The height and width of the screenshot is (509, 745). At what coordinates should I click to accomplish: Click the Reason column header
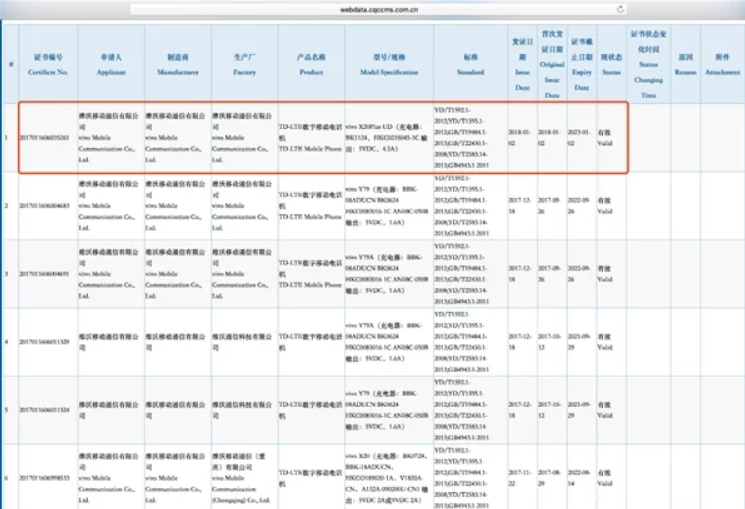pos(685,64)
